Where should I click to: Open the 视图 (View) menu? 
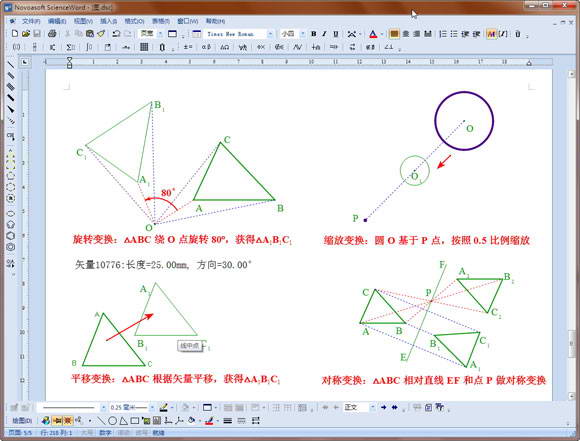click(x=83, y=21)
